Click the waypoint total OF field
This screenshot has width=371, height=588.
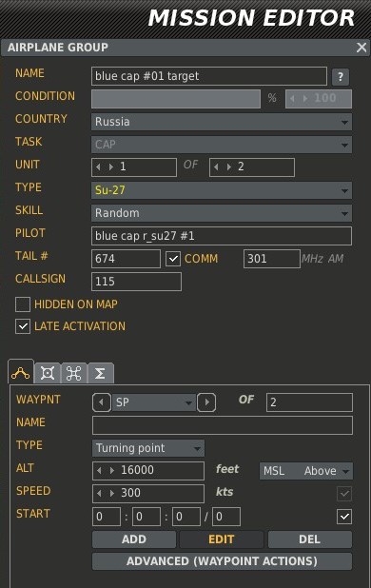309,402
